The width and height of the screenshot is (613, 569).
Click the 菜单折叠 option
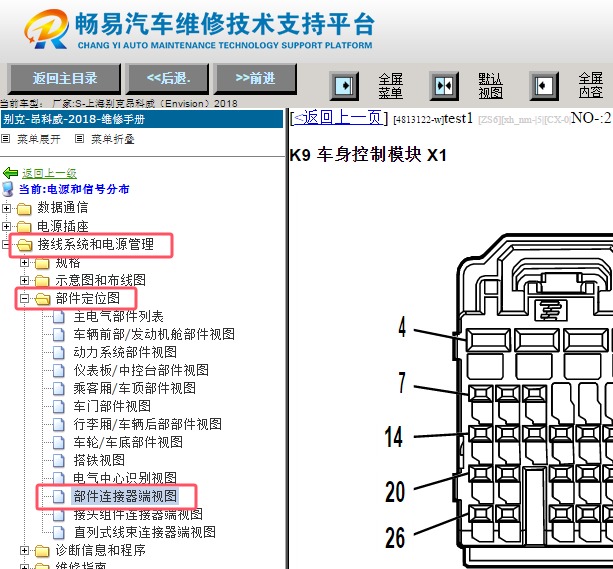(x=113, y=139)
